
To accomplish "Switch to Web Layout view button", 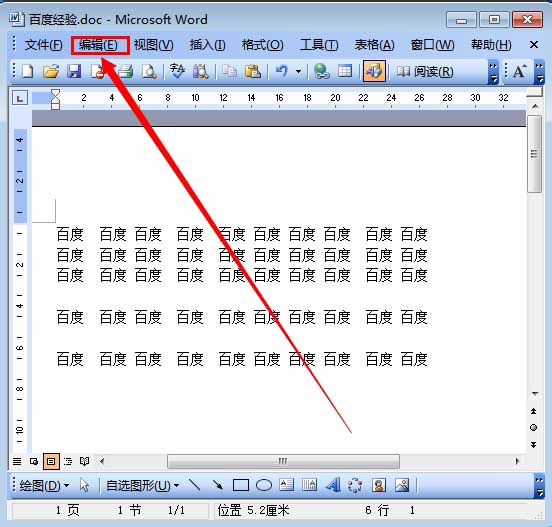I will 34,461.
